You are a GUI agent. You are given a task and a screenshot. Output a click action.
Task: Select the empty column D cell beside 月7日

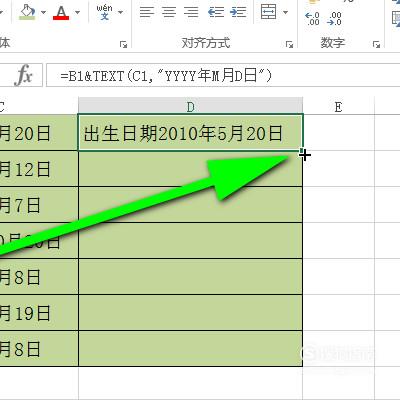(191, 205)
